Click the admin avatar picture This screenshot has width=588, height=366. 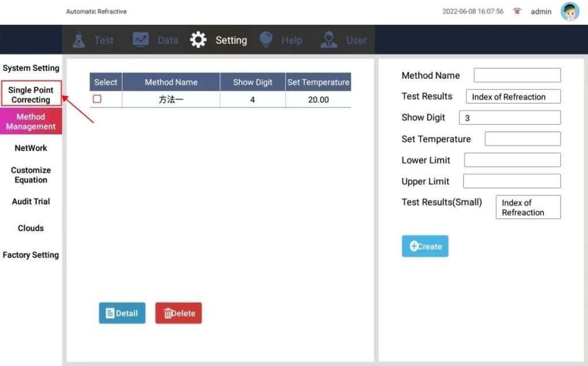[x=570, y=11]
